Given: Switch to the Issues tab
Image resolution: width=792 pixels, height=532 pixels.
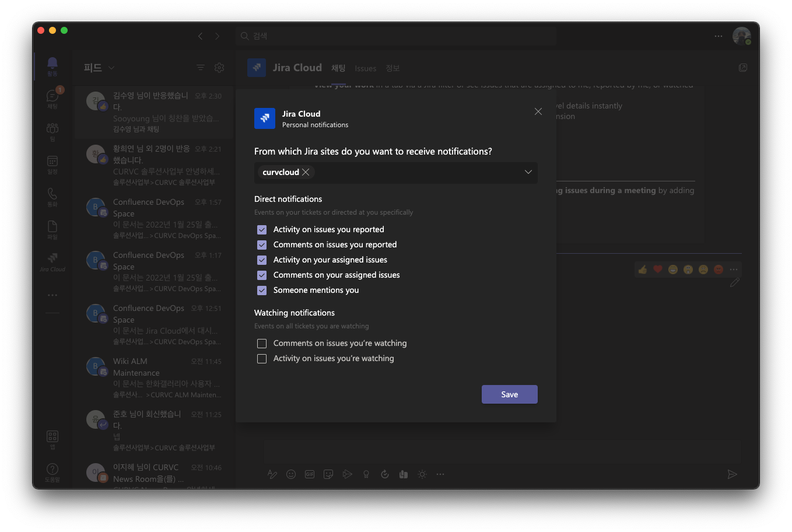Looking at the screenshot, I should pyautogui.click(x=366, y=68).
